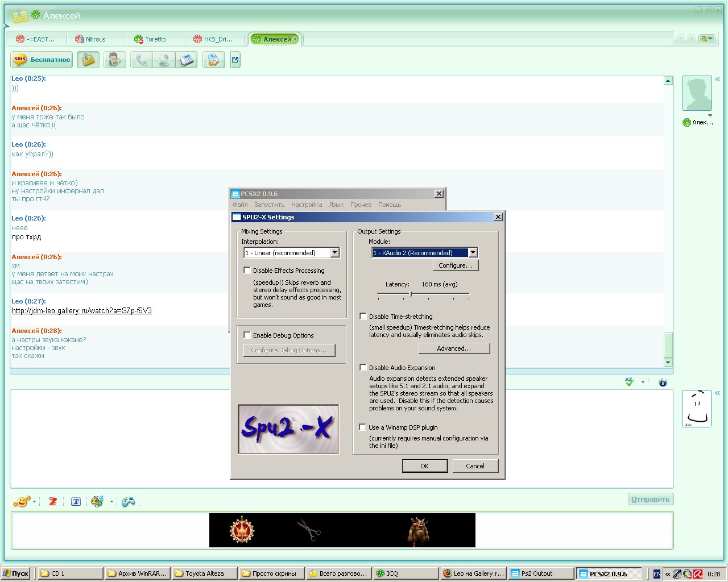Switch to HKS_Dri... chat tab
The height and width of the screenshot is (582, 728).
[214, 39]
